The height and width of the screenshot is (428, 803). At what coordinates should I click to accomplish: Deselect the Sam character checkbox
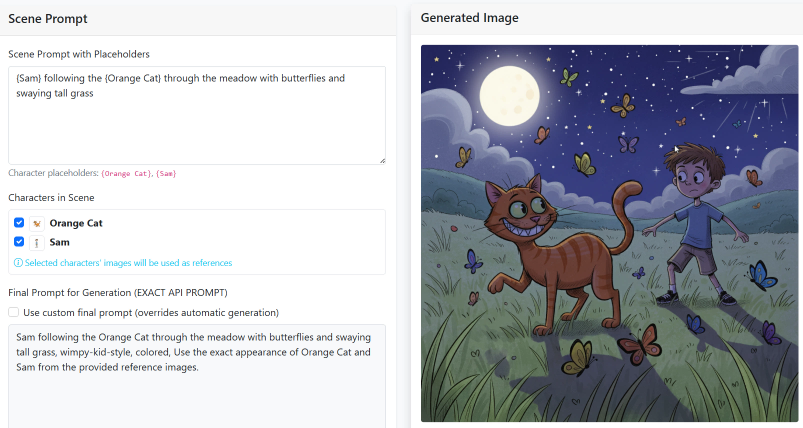tap(19, 242)
